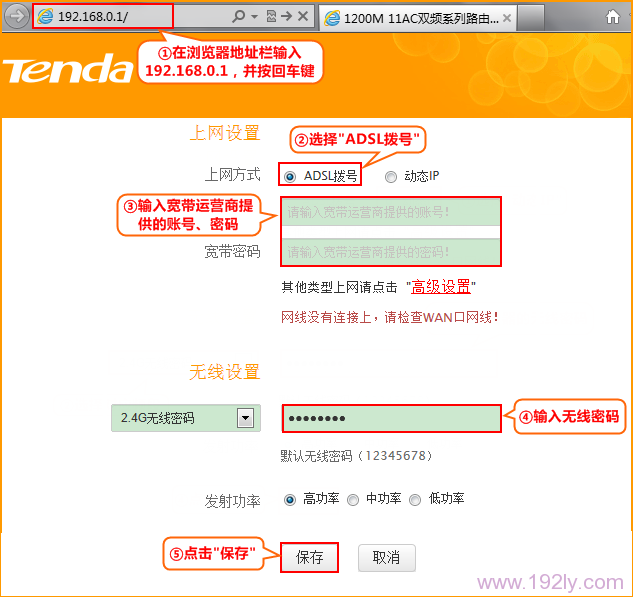This screenshot has height=597, width=633.
Task: Click the compatibility view icon
Action: pos(271,16)
